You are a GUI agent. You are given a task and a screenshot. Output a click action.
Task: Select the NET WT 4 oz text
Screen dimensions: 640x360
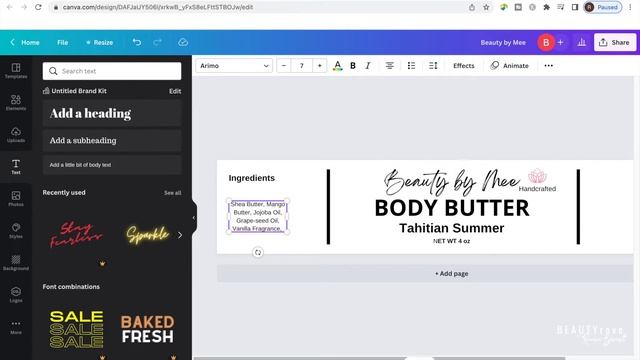tap(451, 241)
